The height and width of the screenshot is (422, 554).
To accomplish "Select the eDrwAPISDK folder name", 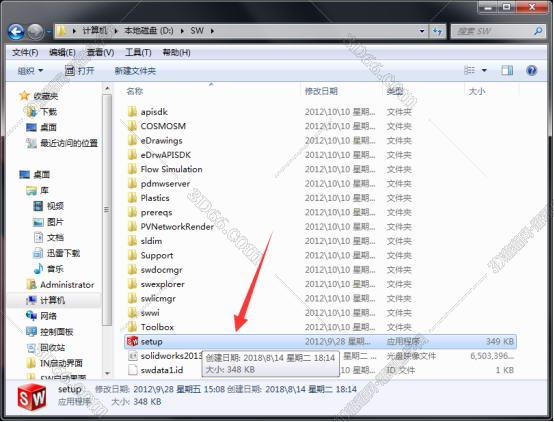I will click(x=166, y=155).
